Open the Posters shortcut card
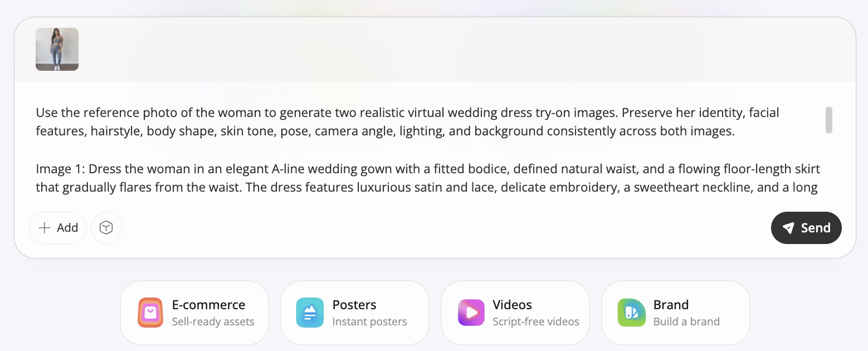 click(x=355, y=313)
